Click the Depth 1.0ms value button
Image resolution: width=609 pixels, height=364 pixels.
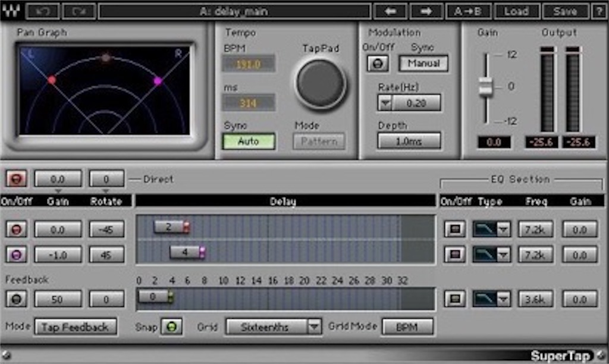point(409,141)
